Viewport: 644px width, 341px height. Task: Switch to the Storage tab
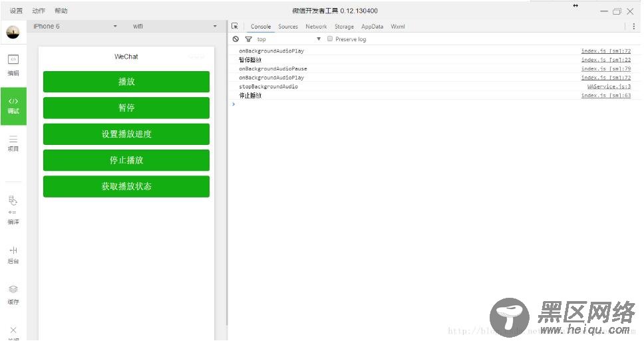(344, 27)
